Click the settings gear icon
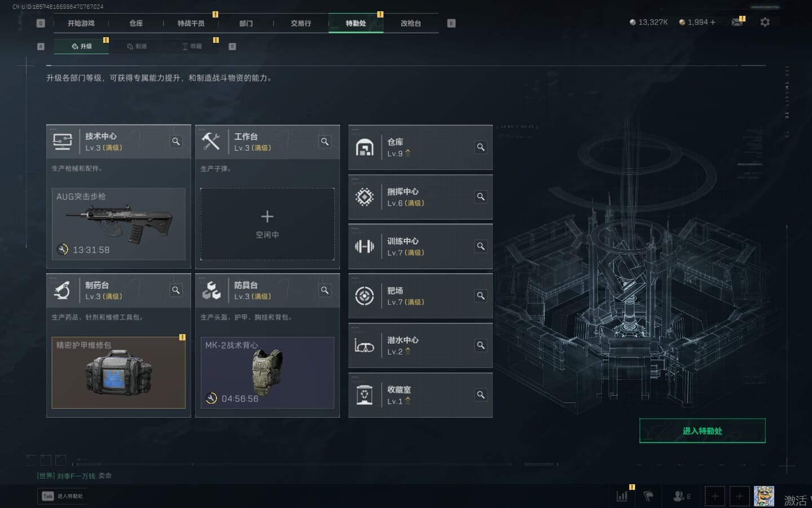The height and width of the screenshot is (508, 812). click(765, 22)
